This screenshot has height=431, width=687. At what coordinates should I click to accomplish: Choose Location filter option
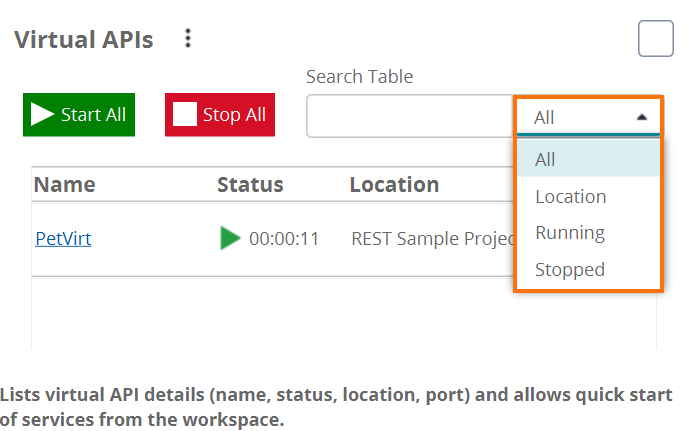click(x=588, y=196)
